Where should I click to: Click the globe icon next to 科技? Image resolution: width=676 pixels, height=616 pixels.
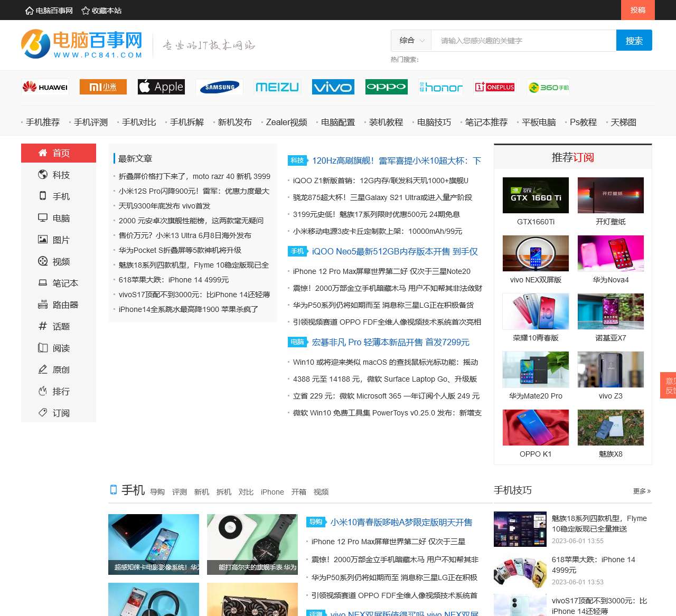(43, 174)
